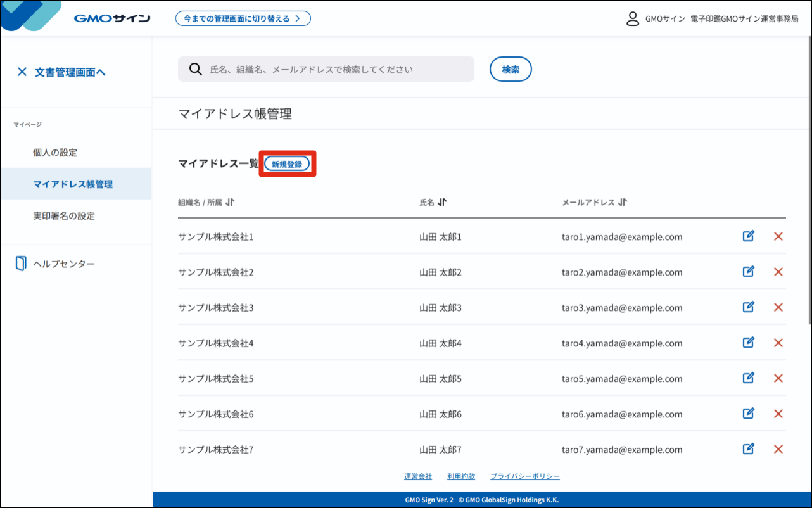Sort list by 組織名 / 所属 column

coord(230,203)
